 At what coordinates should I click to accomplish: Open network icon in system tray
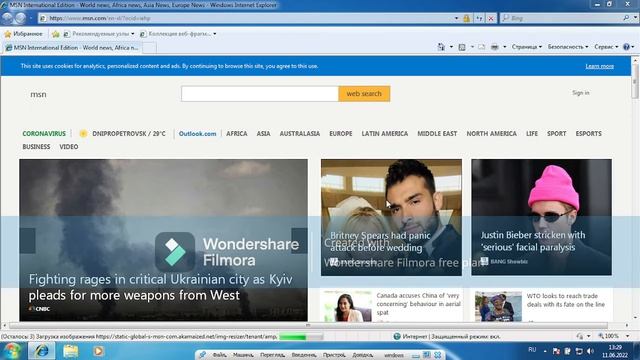(x=579, y=351)
